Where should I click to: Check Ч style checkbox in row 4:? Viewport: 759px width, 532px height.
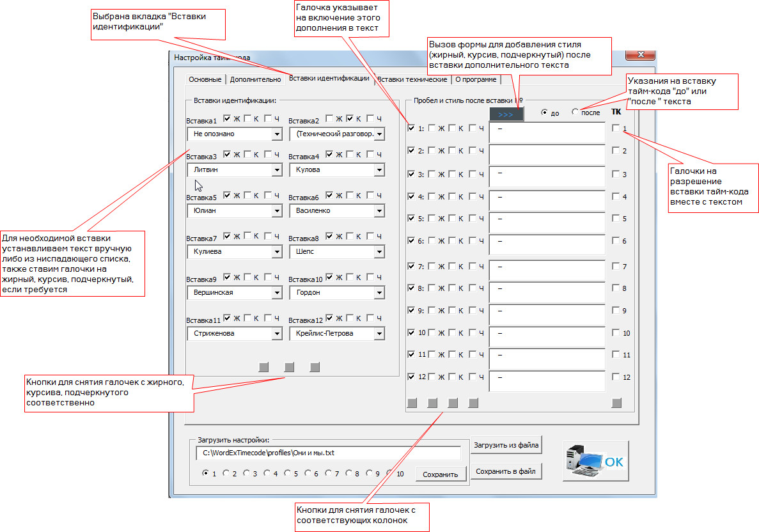(473, 196)
